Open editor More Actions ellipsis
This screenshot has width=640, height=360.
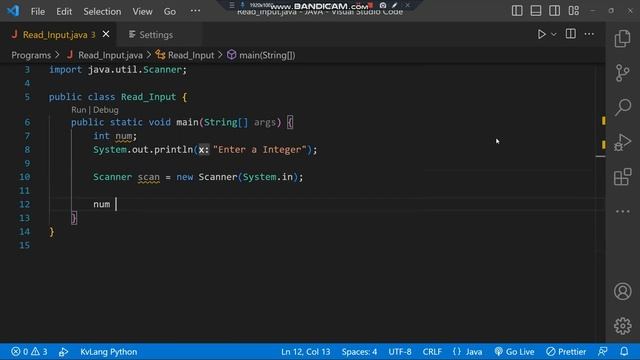[x=589, y=34]
